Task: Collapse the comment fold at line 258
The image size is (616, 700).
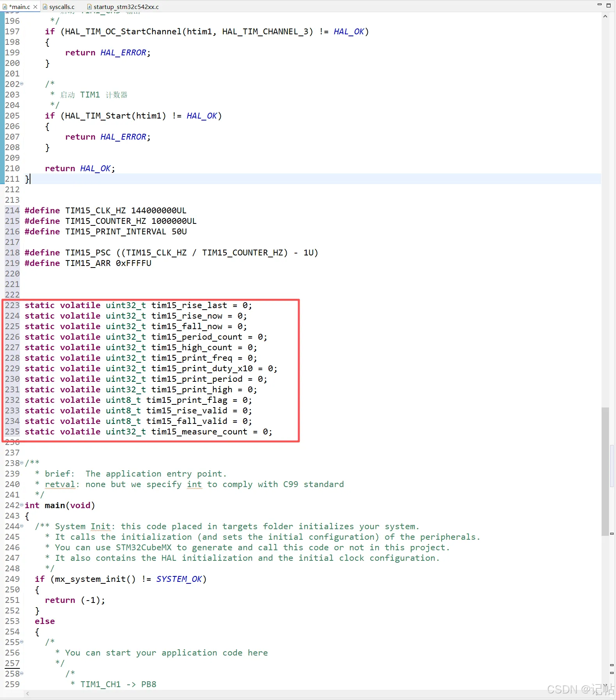Action: click(x=22, y=673)
